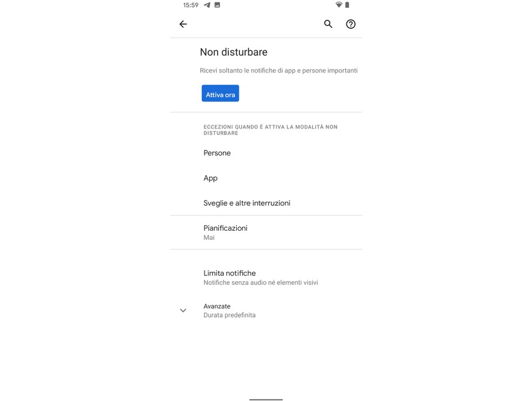Tap the image notification icon in the status bar
The image size is (532, 401).
(217, 5)
